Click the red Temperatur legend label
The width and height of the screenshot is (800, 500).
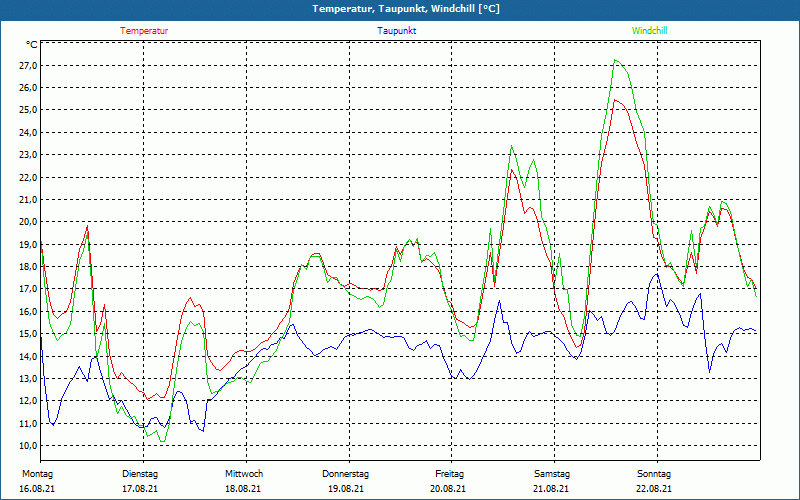pyautogui.click(x=144, y=31)
